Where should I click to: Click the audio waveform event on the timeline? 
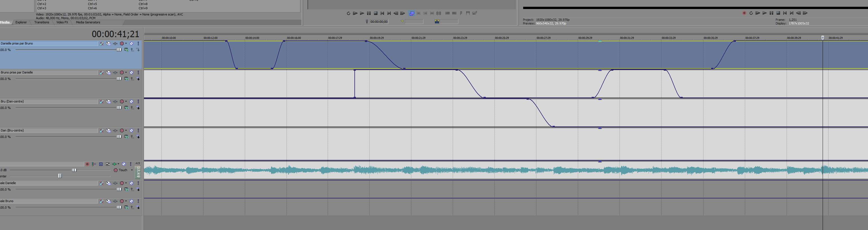(506, 170)
